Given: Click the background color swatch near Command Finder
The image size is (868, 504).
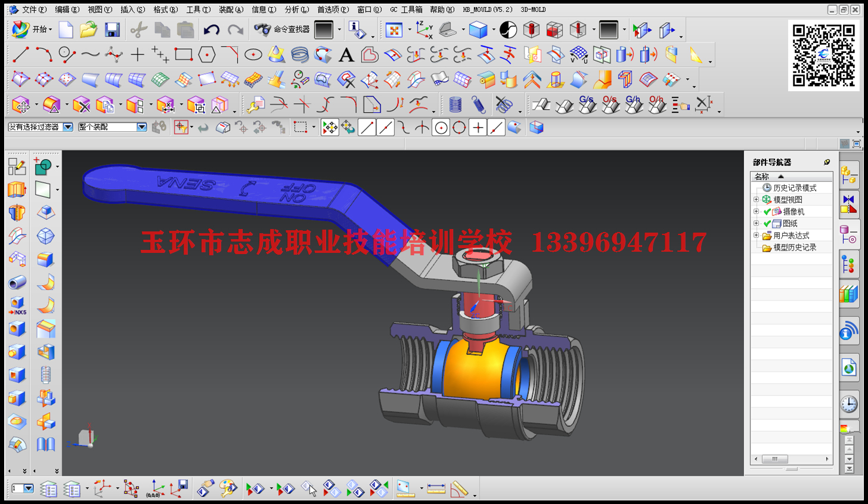Looking at the screenshot, I should 324,29.
